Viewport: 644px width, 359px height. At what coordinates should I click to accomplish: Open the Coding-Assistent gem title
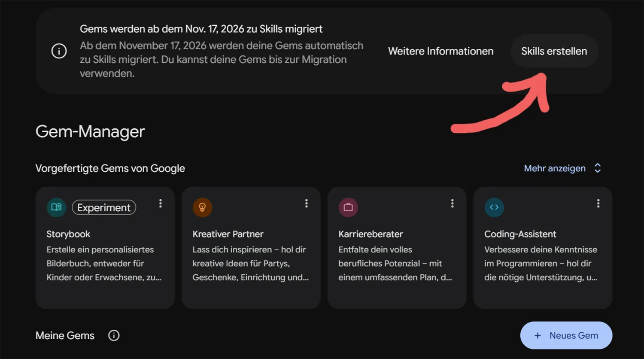click(520, 234)
